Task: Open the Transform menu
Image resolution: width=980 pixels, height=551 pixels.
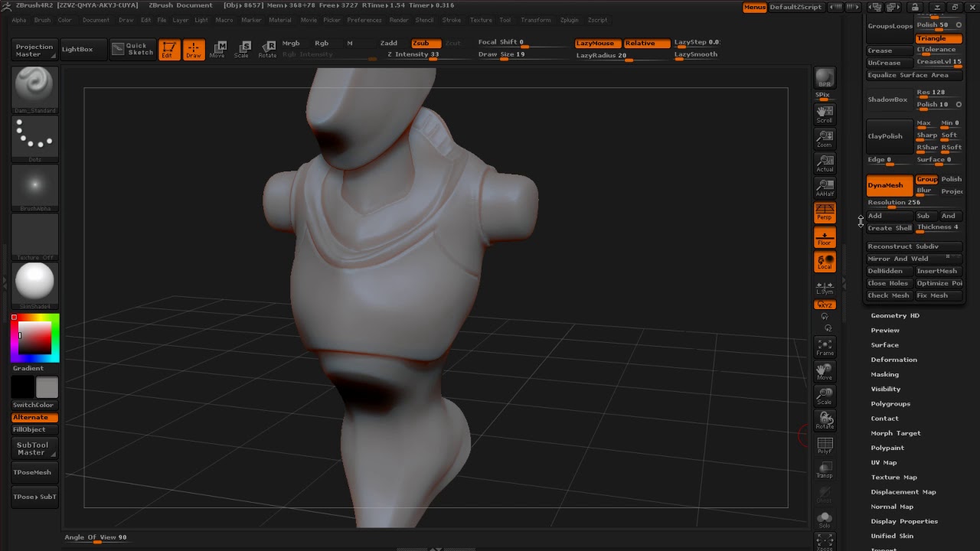Action: point(535,20)
